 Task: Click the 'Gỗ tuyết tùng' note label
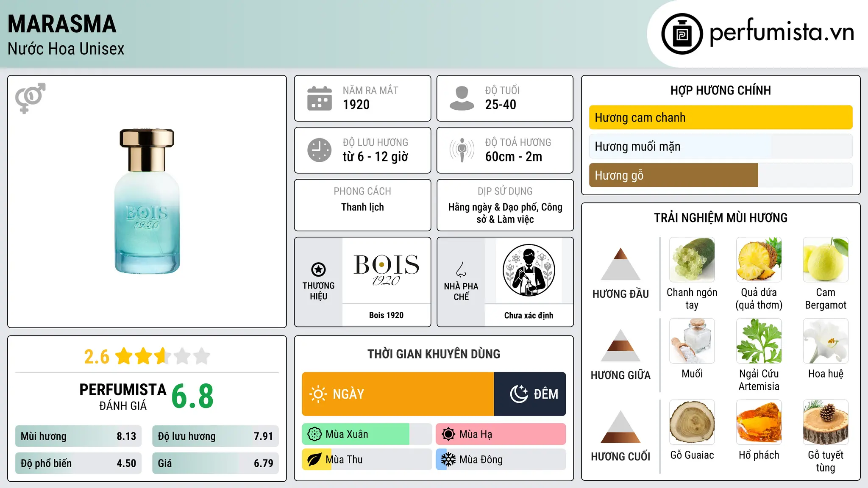826,461
